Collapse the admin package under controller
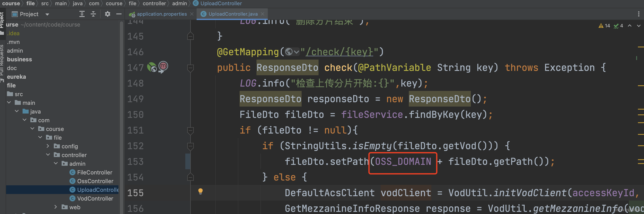This screenshot has height=214, width=644. [x=56, y=163]
